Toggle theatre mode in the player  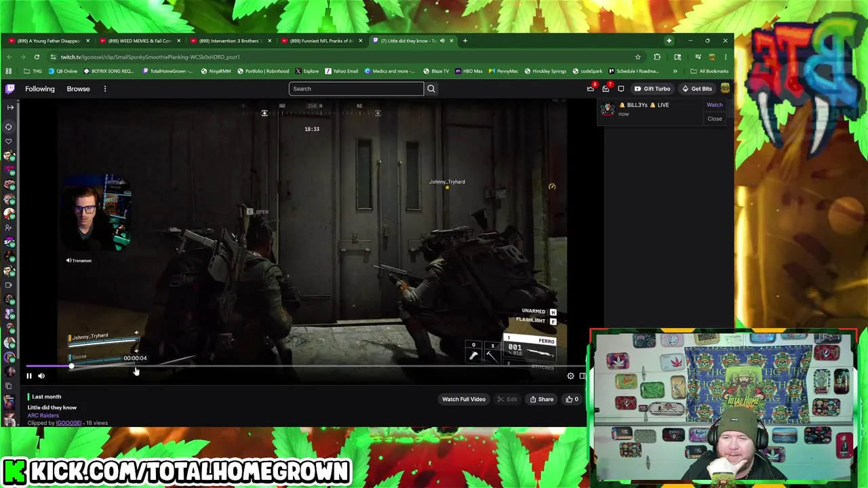pos(583,375)
